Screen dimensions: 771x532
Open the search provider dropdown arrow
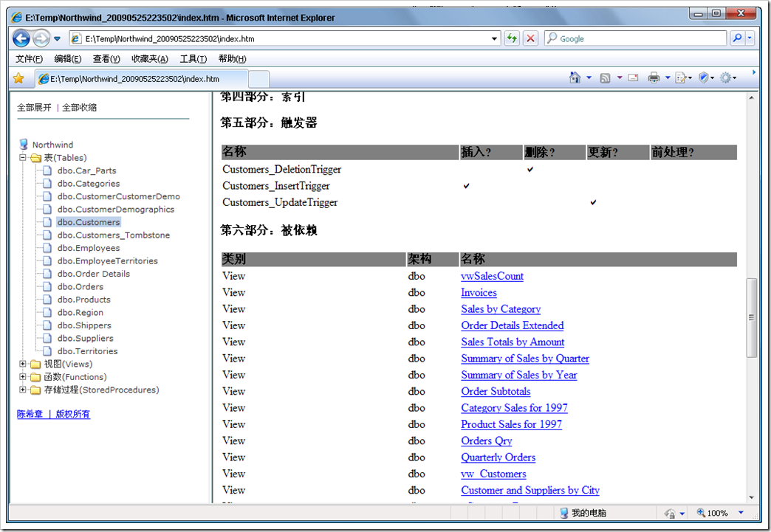point(750,38)
